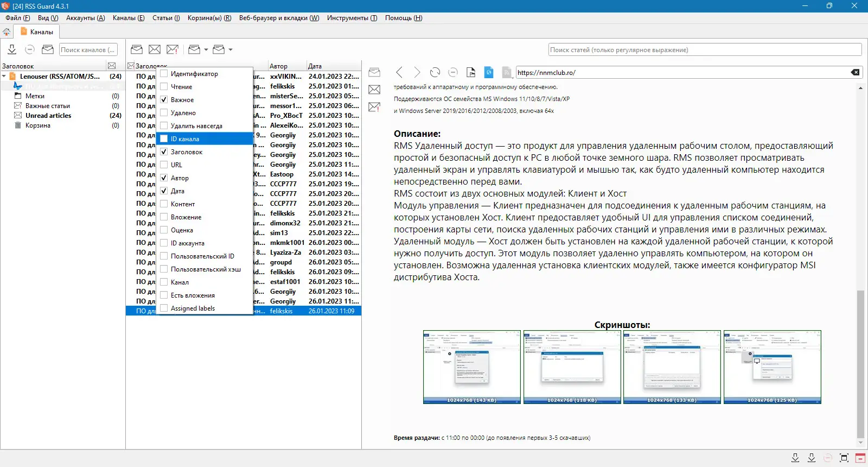Click the preview scrollbar up arrow
The height and width of the screenshot is (467, 868).
click(x=860, y=88)
